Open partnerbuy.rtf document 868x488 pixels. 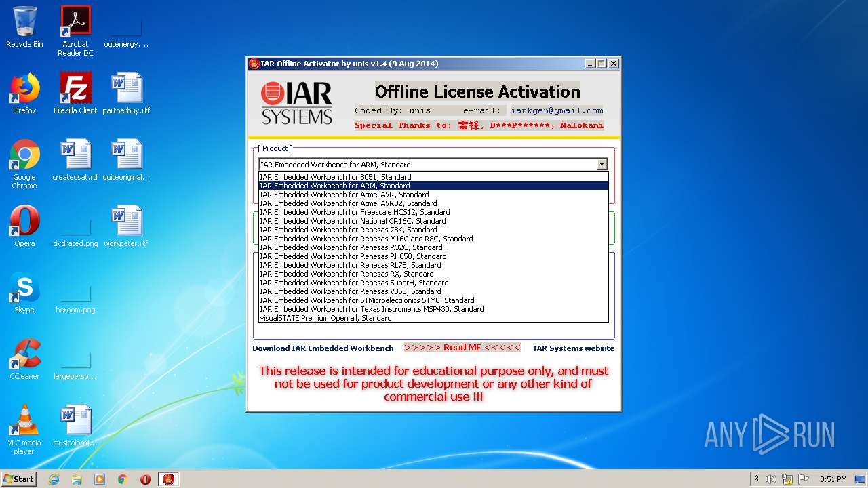coord(126,94)
